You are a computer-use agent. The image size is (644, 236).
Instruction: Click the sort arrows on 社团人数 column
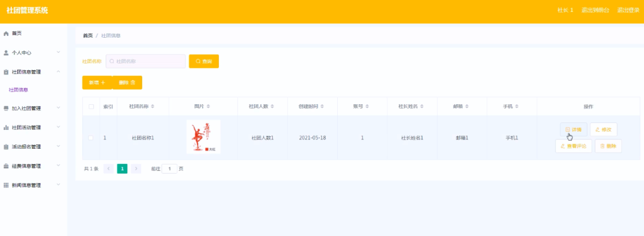point(273,107)
